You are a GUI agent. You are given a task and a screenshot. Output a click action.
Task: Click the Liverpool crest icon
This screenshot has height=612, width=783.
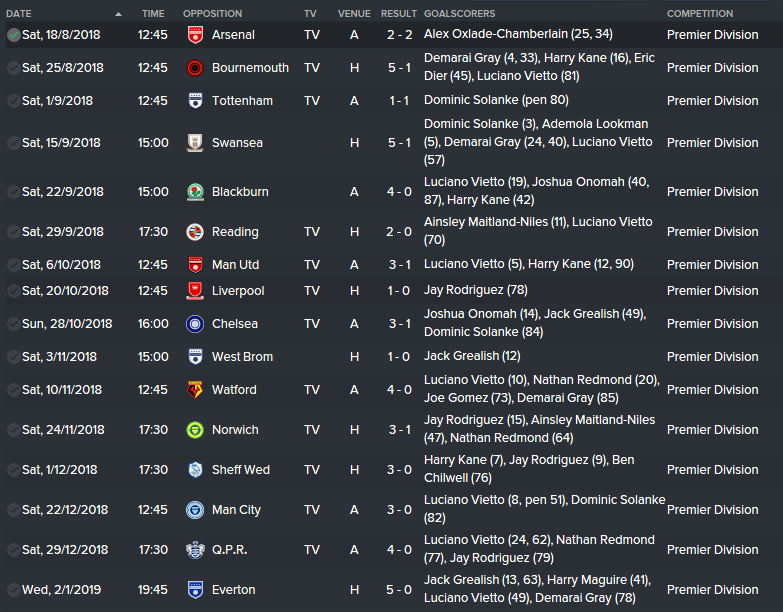pos(194,291)
